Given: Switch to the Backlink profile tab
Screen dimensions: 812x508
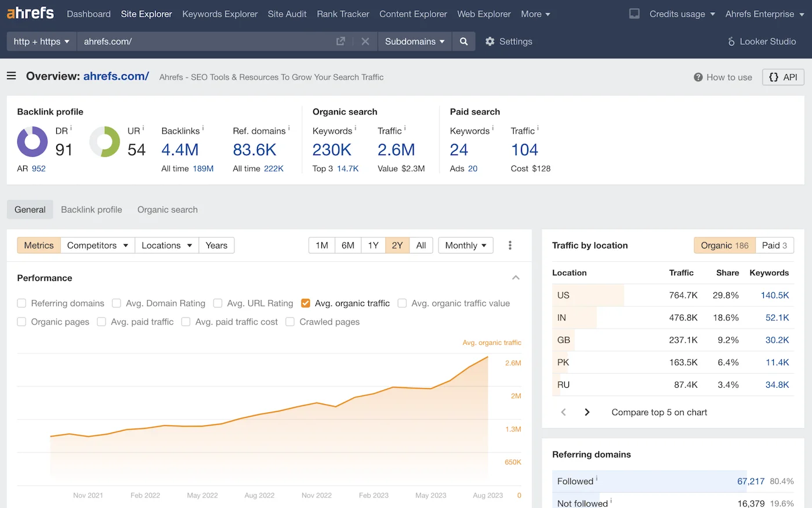Looking at the screenshot, I should tap(91, 210).
